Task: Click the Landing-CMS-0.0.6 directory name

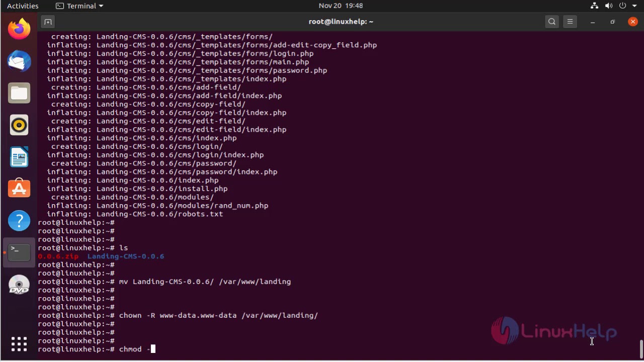Action: coord(126,256)
